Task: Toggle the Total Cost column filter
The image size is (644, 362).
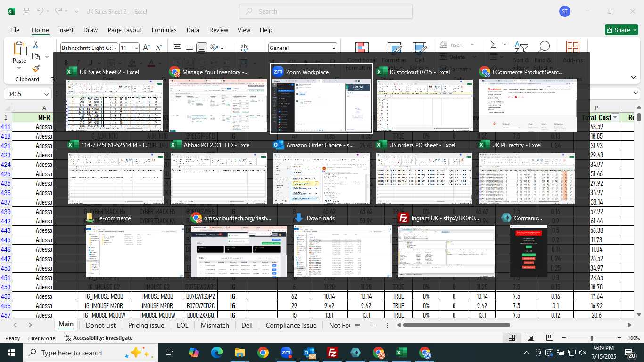Action: click(x=615, y=117)
